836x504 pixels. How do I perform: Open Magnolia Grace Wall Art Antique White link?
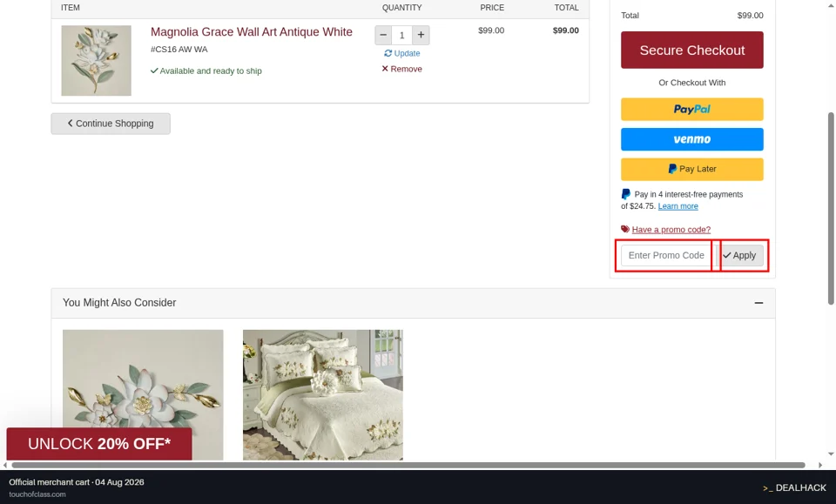coord(251,32)
